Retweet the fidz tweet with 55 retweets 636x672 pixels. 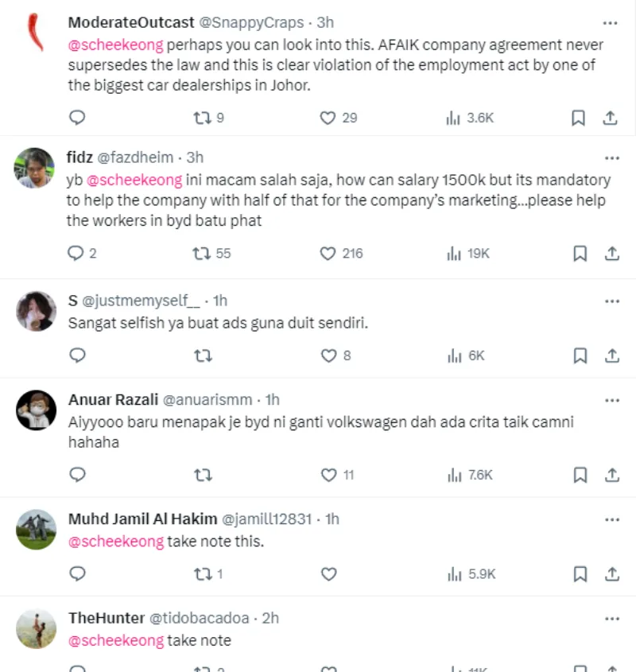point(204,254)
